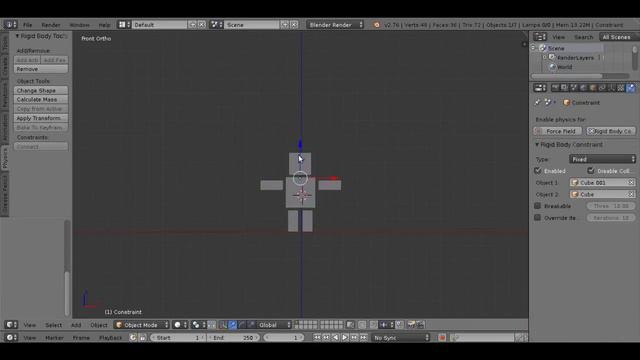Image resolution: width=640 pixels, height=360 pixels.
Task: Click the OpenGL render image icon
Action: (x=411, y=325)
